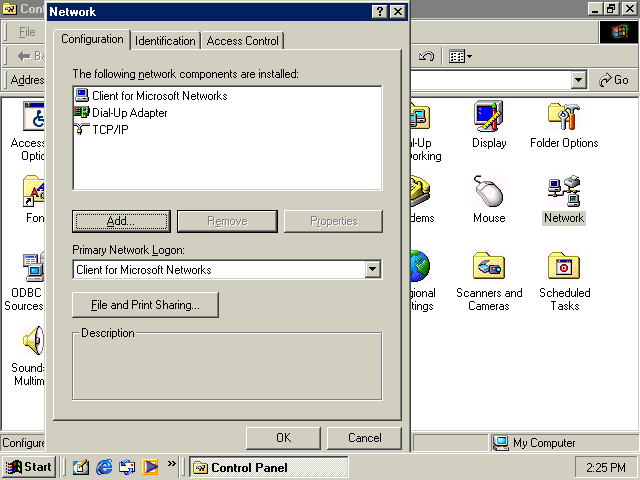Click Control Panel taskbar button
Image resolution: width=640 pixels, height=480 pixels.
pyautogui.click(x=269, y=467)
